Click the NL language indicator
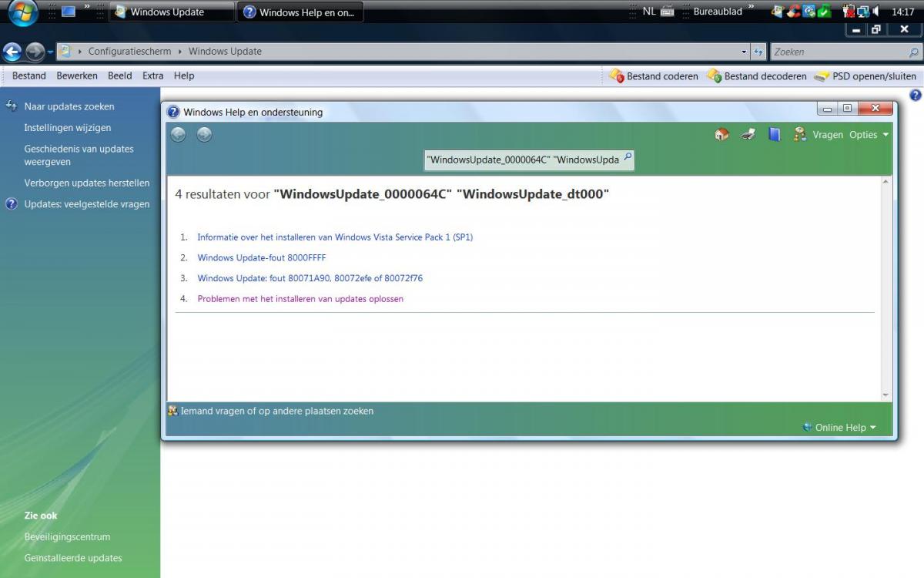 coord(649,12)
